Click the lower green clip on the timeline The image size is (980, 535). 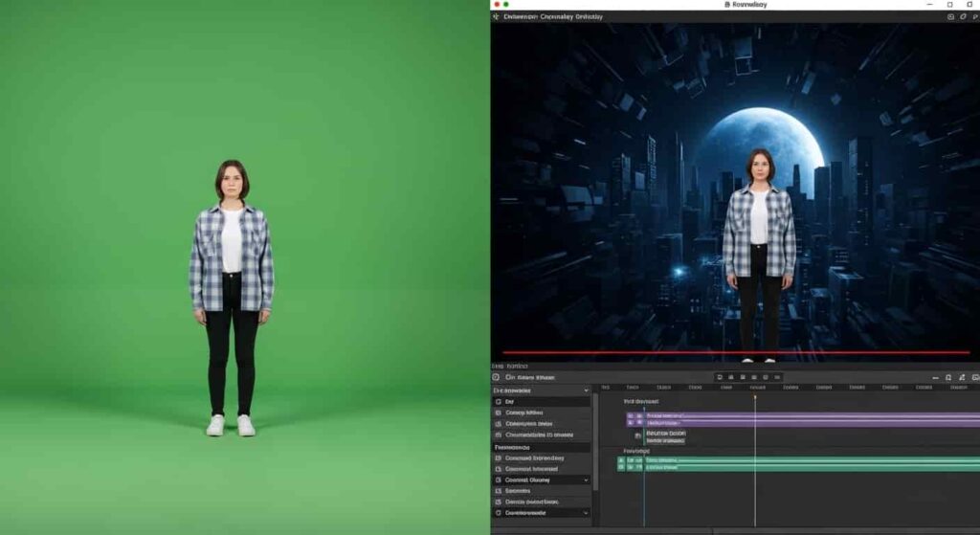[812, 467]
